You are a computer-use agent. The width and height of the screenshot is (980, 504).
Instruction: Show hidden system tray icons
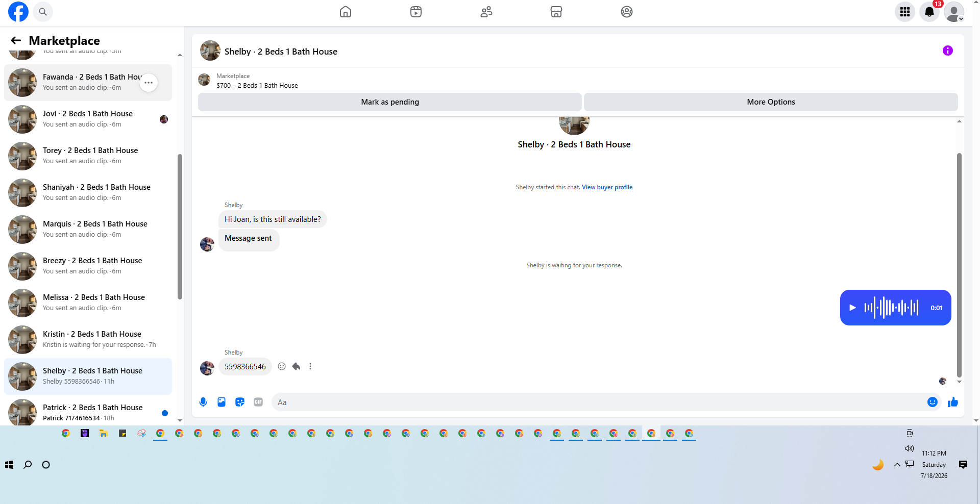pos(897,465)
